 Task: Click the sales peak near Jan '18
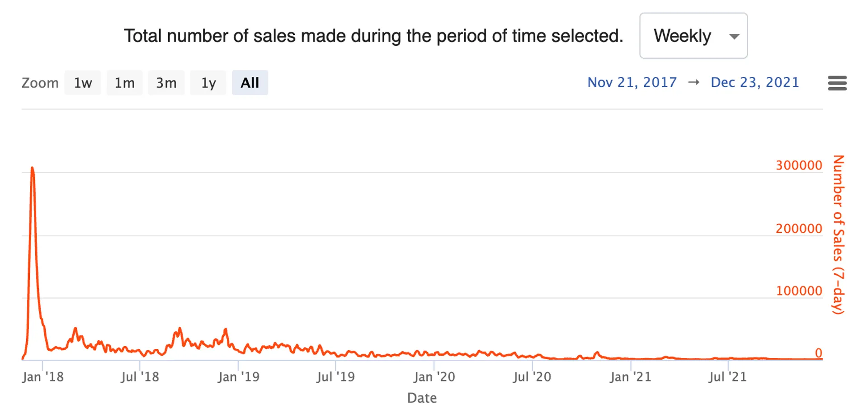pyautogui.click(x=32, y=169)
